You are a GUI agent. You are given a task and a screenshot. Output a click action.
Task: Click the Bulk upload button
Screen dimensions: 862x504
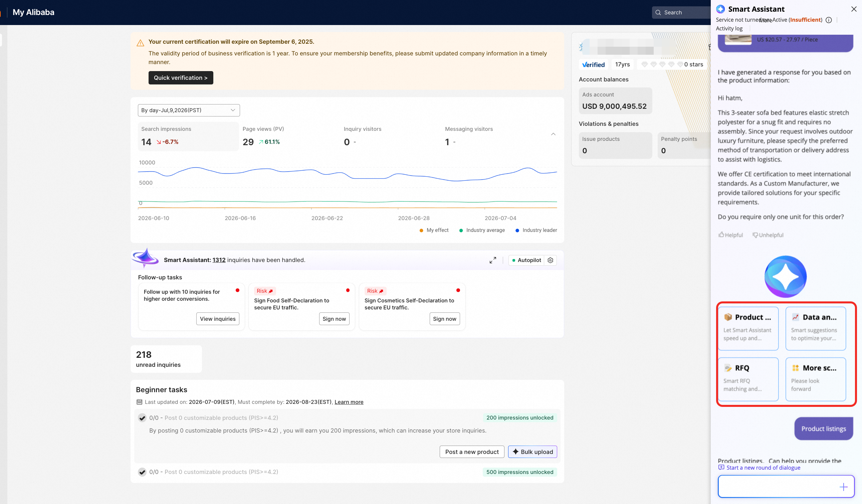532,452
